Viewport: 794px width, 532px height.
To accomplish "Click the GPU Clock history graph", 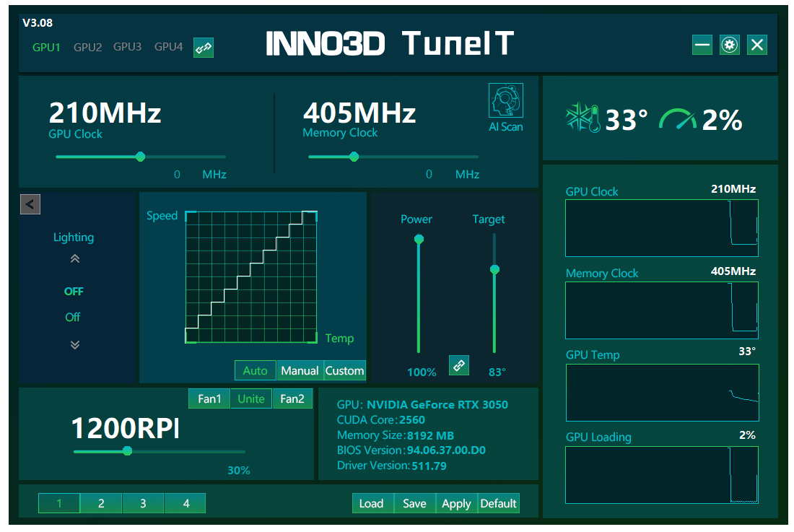I will click(661, 228).
